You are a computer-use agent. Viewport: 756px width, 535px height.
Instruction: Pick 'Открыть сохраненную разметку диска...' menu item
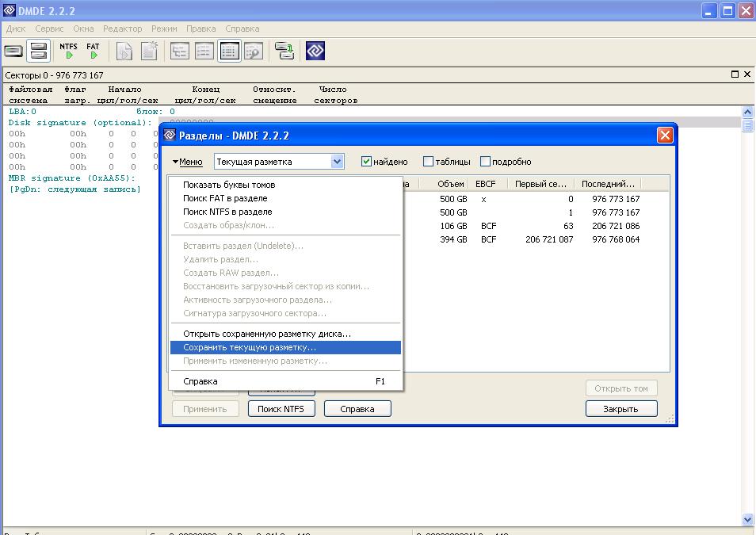tap(267, 334)
